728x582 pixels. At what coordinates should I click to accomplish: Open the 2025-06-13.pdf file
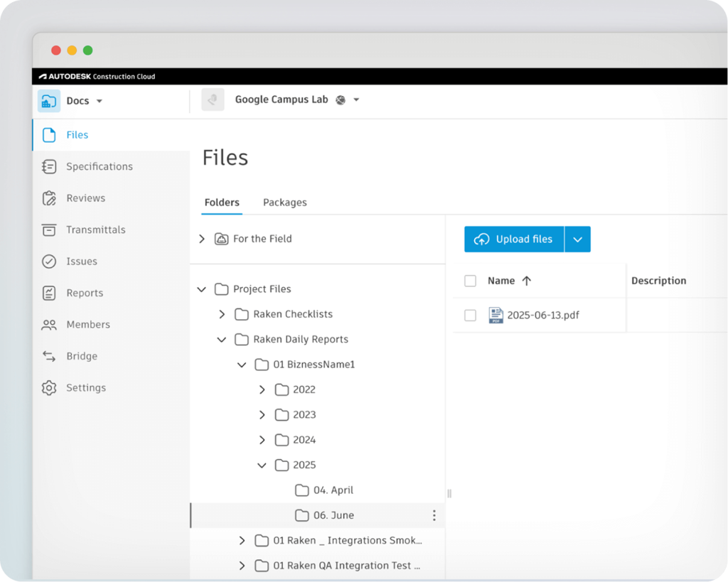point(542,315)
